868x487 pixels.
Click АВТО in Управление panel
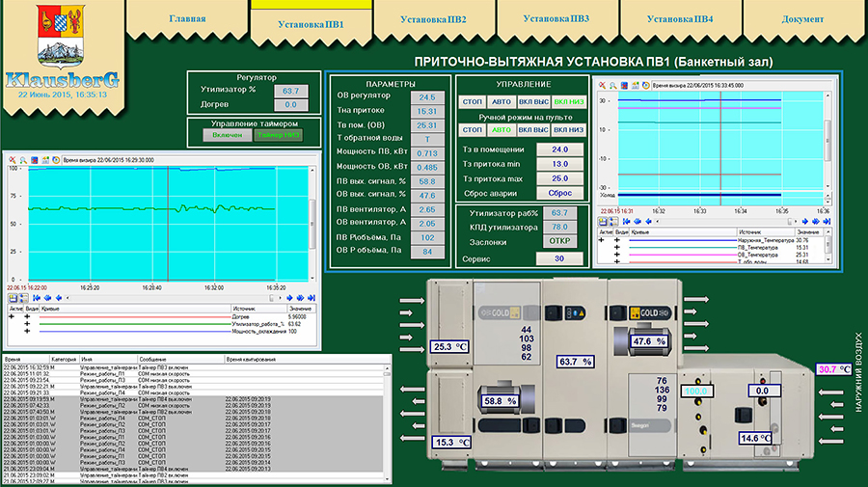[501, 102]
